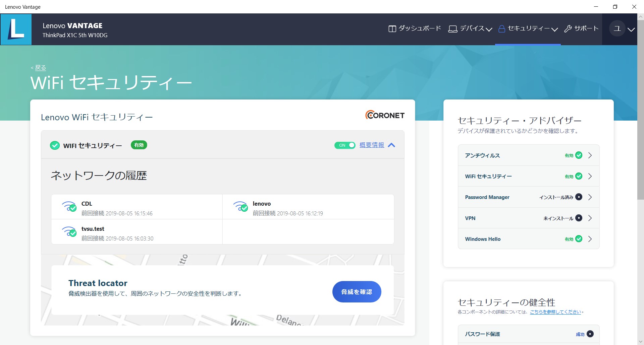The height and width of the screenshot is (345, 644).
Task: Click the < 戻る back link
Action: click(x=38, y=67)
